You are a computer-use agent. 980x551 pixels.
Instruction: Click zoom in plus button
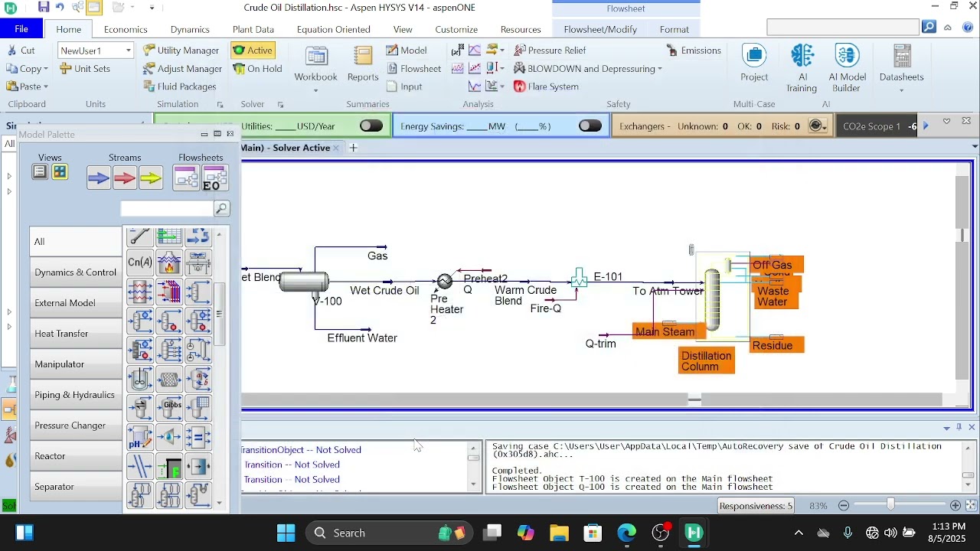955,506
